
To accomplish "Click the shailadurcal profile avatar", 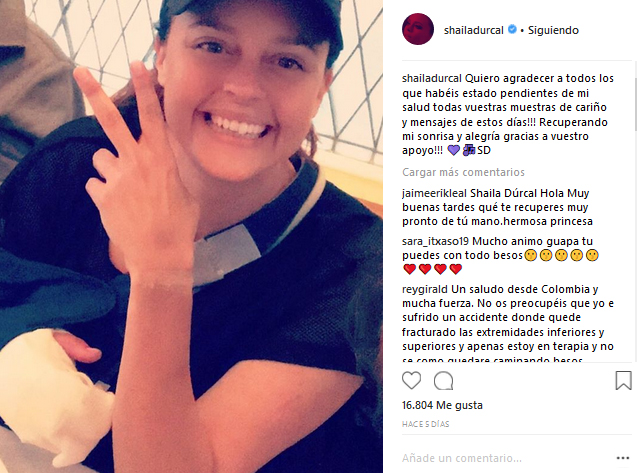I will coord(418,29).
